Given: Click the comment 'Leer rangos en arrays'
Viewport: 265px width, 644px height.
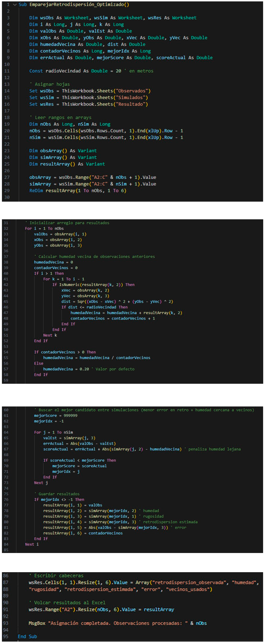Looking at the screenshot, I should click(x=60, y=118).
